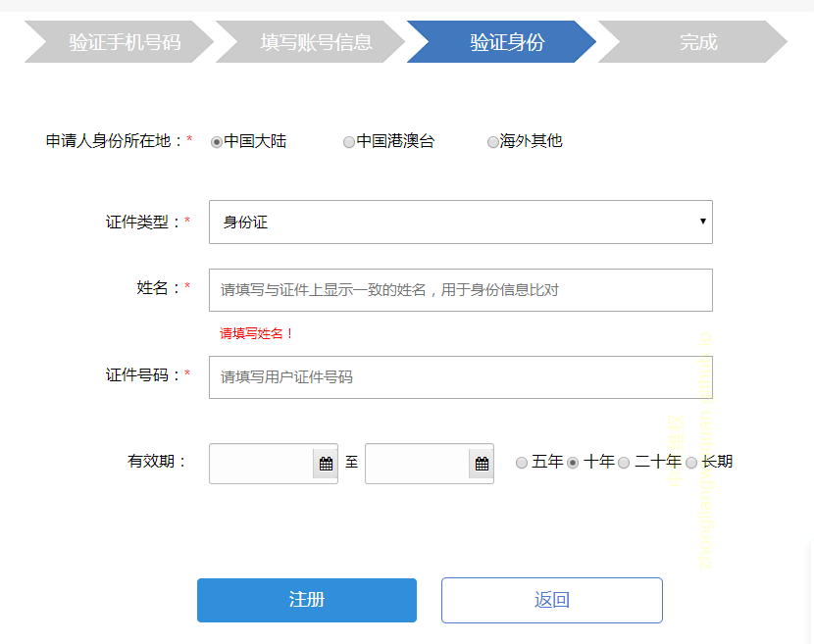Select 海外其他 radio button
Viewport: 814px width, 644px height.
pyautogui.click(x=492, y=142)
